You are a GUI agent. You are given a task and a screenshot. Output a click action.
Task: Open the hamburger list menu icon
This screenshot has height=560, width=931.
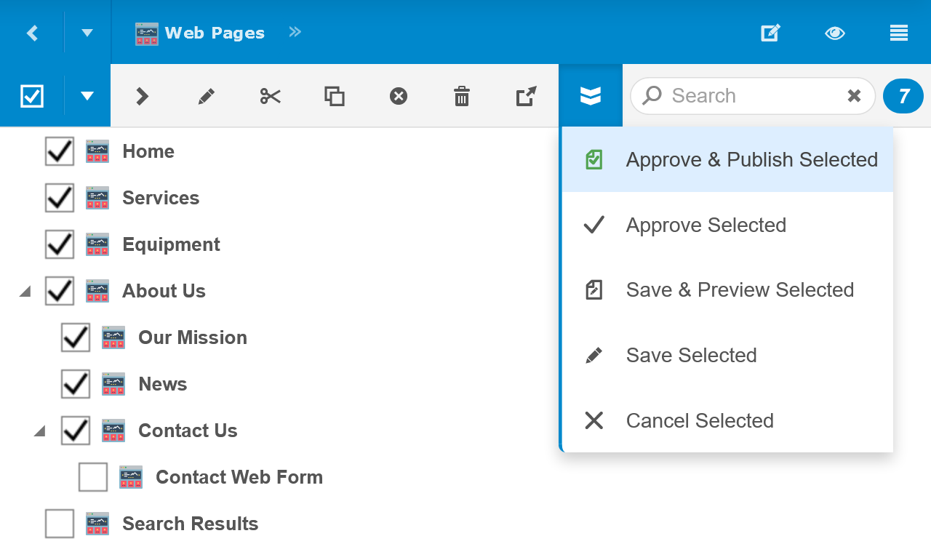898,33
